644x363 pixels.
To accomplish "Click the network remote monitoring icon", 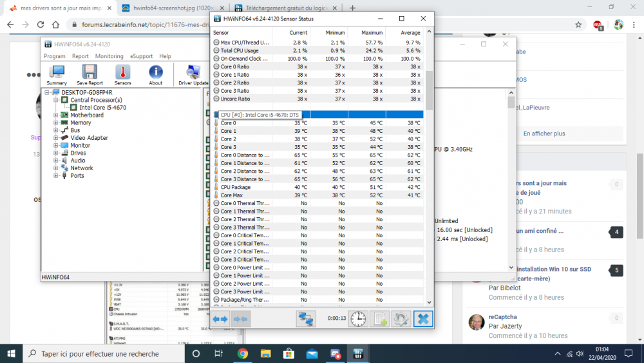I will (x=306, y=319).
